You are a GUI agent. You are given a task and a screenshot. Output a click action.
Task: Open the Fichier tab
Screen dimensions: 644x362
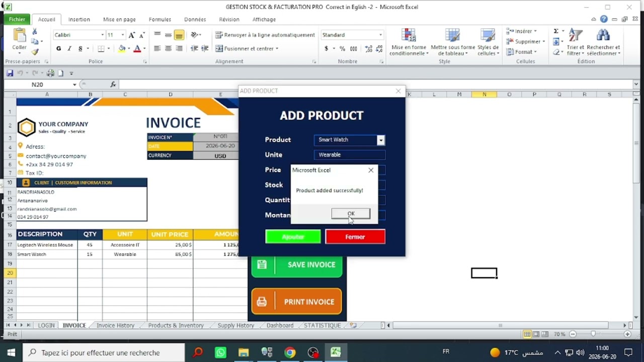[17, 20]
